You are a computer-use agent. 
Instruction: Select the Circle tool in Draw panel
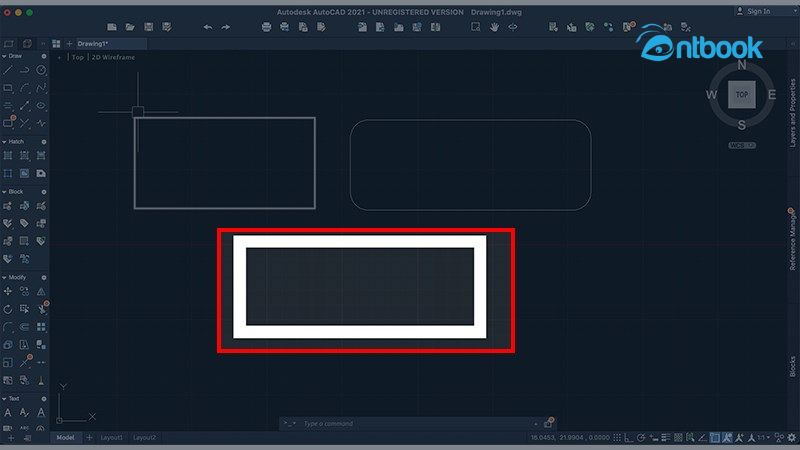41,70
